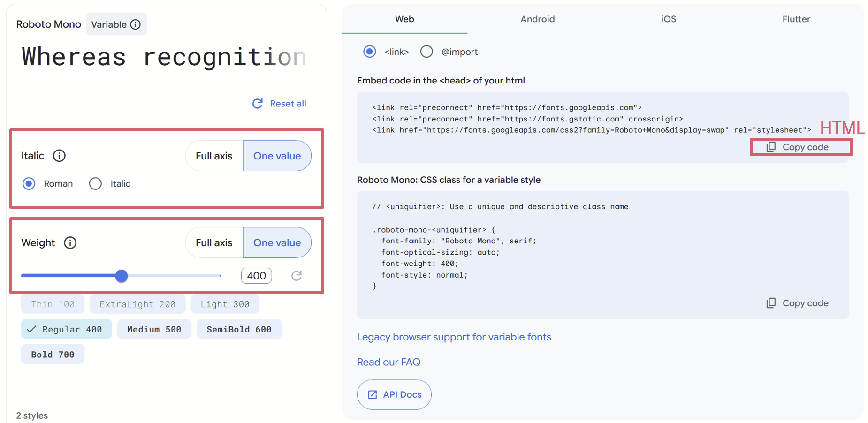Click the Variable info icon
The width and height of the screenshot is (868, 423).
tap(135, 24)
